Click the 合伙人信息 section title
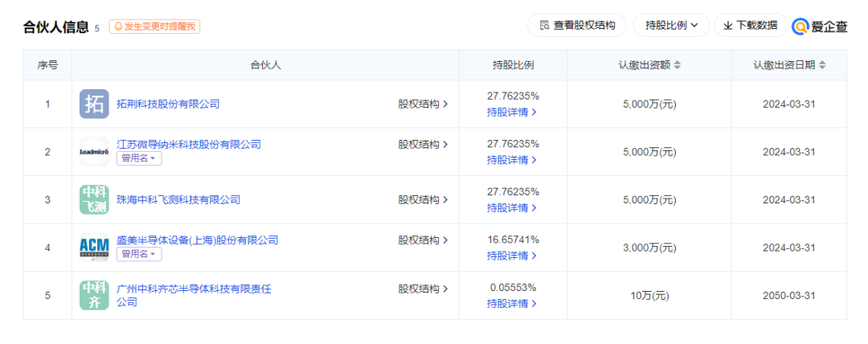This screenshot has width=868, height=344. [x=56, y=27]
